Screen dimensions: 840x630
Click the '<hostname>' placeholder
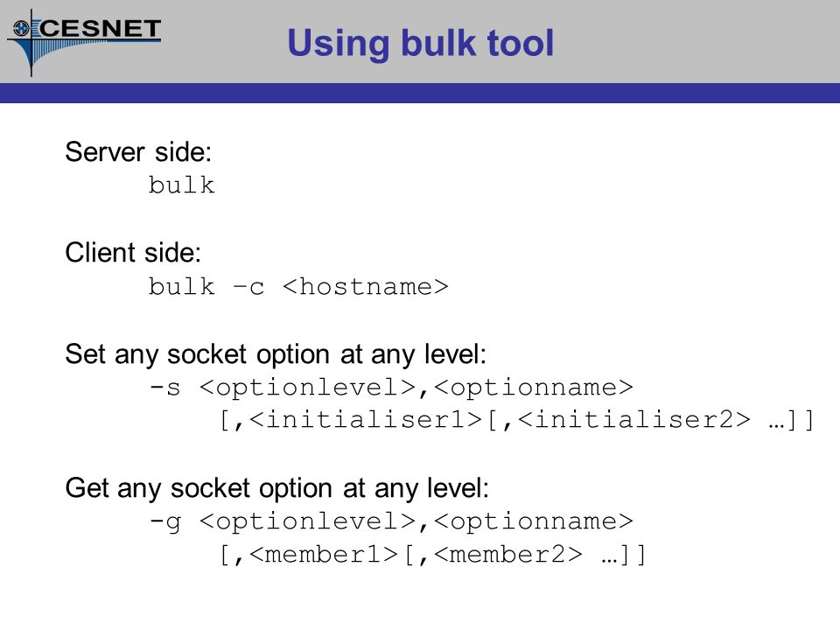point(366,286)
